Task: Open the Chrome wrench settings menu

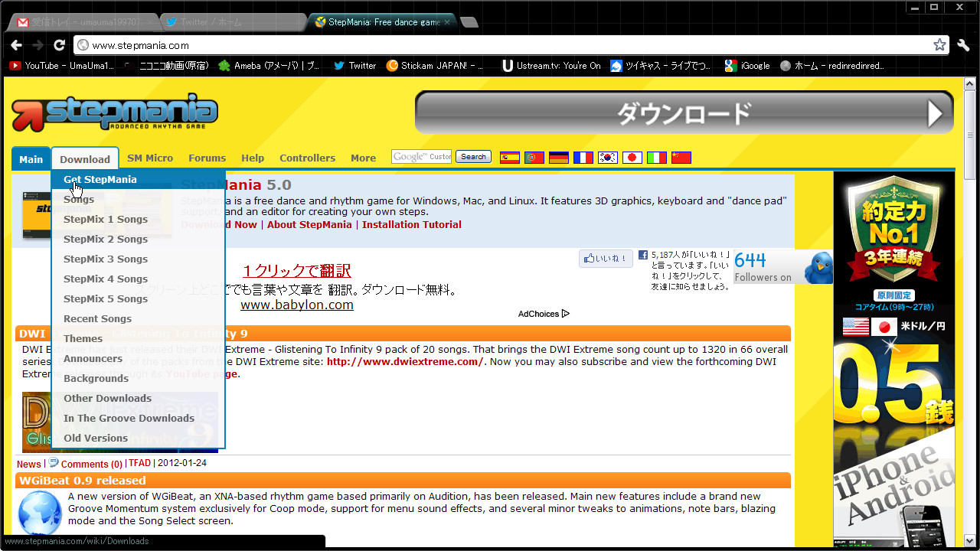Action: (x=963, y=45)
